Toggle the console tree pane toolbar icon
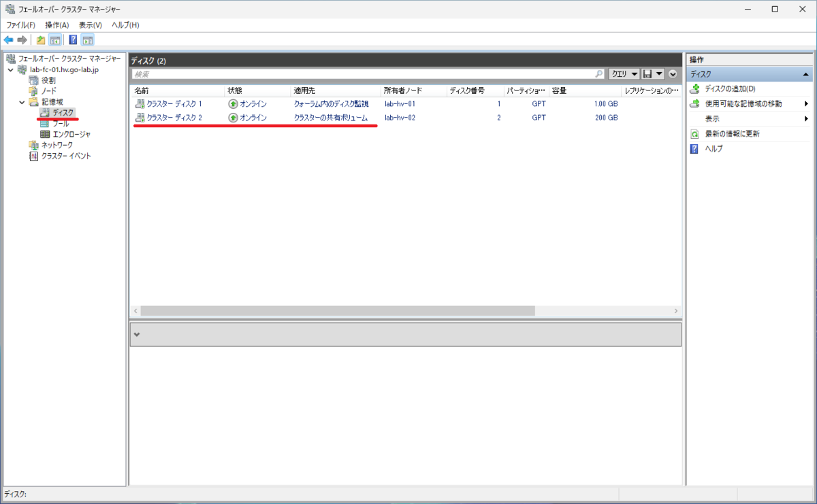Viewport: 817px width, 504px height. pos(54,39)
